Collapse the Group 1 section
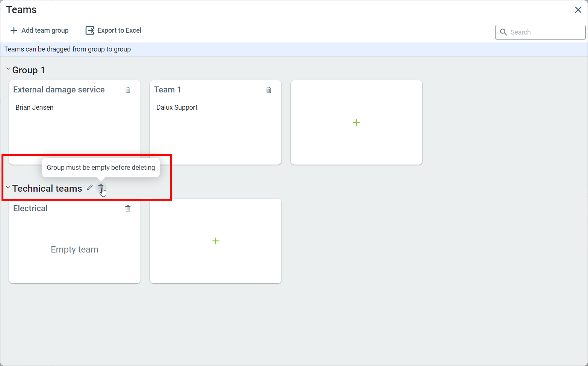Image resolution: width=588 pixels, height=366 pixels. [x=8, y=69]
